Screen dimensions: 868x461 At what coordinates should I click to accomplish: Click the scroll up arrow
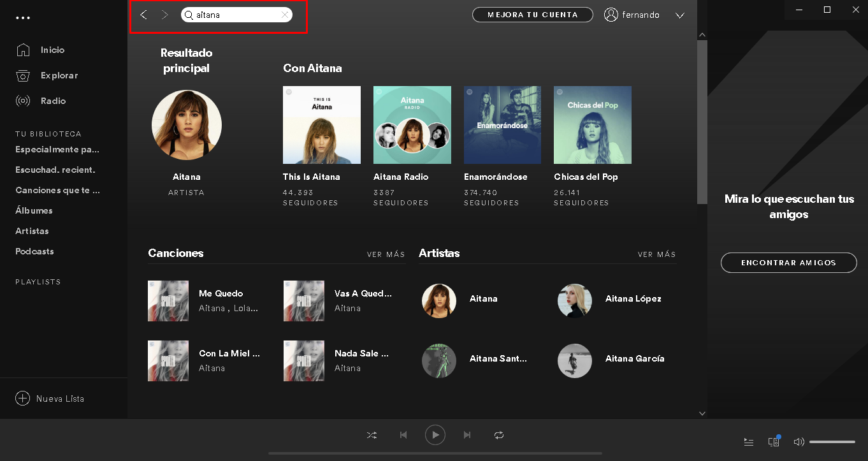(702, 34)
